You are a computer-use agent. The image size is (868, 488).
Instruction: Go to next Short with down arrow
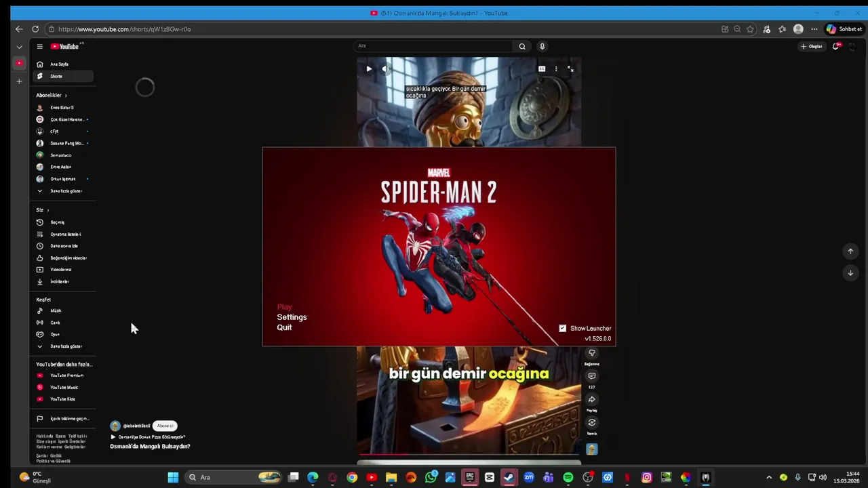pos(850,273)
